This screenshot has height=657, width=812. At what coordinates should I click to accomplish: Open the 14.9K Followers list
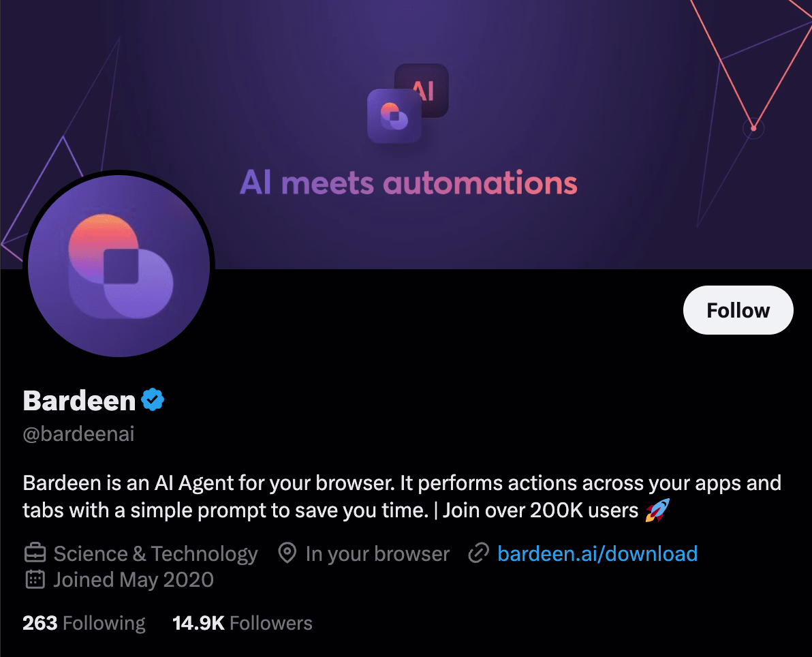pos(242,623)
